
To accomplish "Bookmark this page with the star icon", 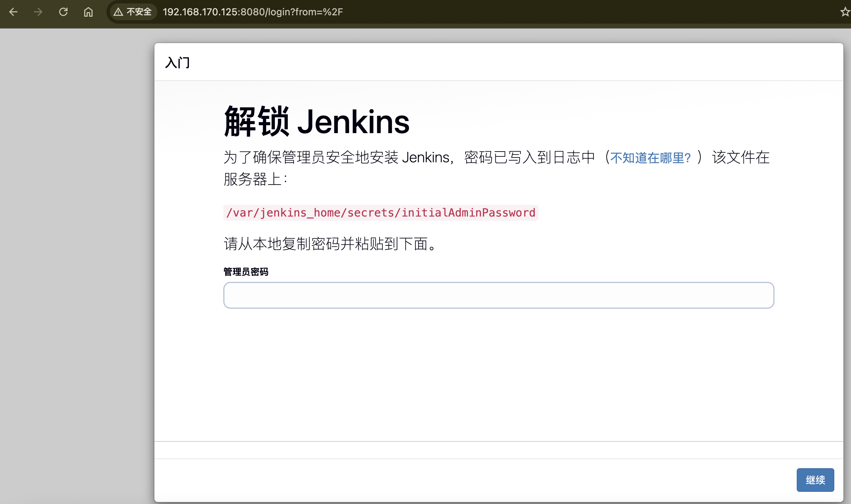I will click(x=845, y=12).
